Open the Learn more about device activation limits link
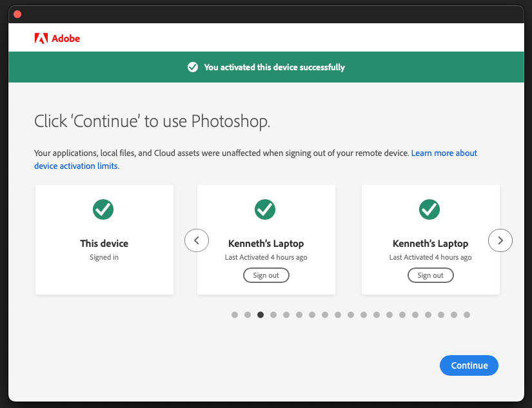The image size is (532, 408). [x=444, y=153]
